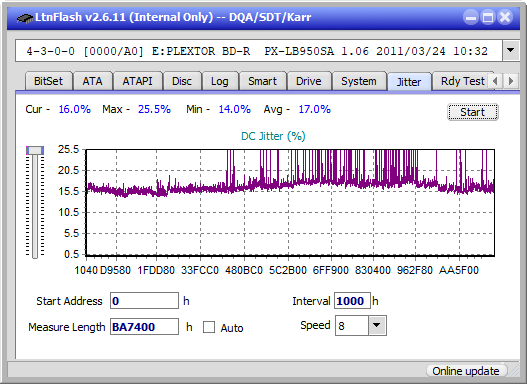Select the Smart tab
Image resolution: width=527 pixels, height=384 pixels.
tap(262, 81)
